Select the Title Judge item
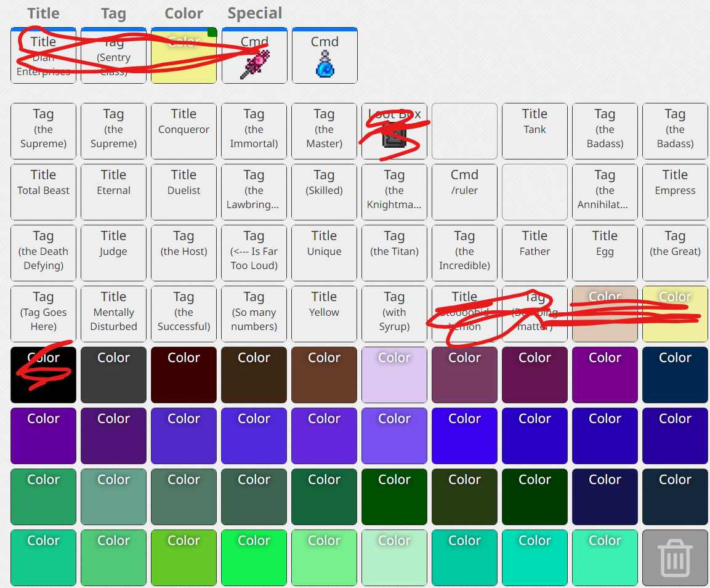Screen dimensions: 710x588 tap(114, 253)
